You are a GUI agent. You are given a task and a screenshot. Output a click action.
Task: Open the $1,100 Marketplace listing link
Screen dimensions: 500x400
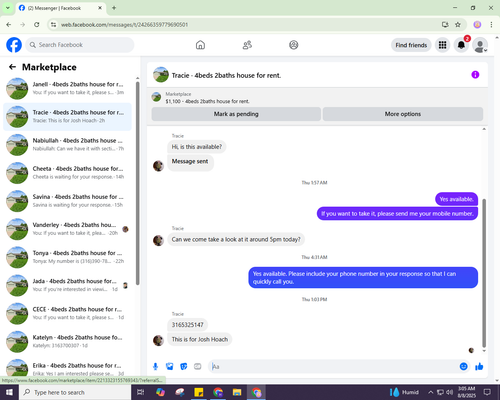(207, 101)
